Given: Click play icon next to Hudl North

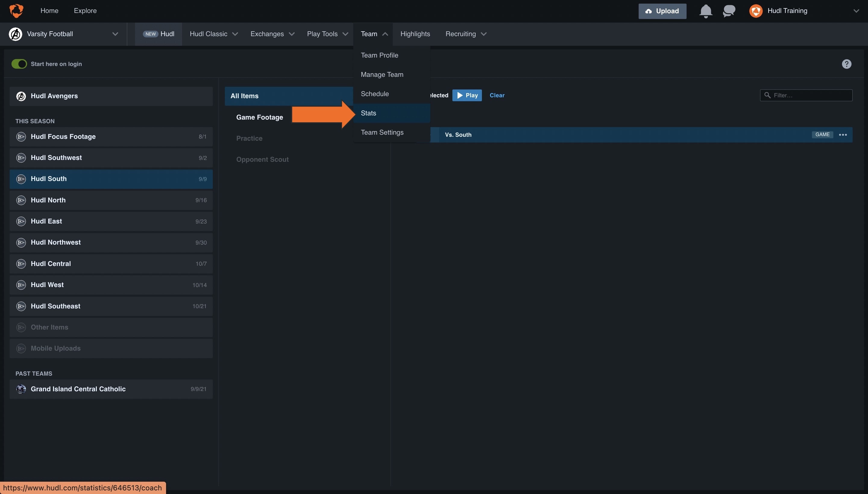Looking at the screenshot, I should pyautogui.click(x=21, y=200).
